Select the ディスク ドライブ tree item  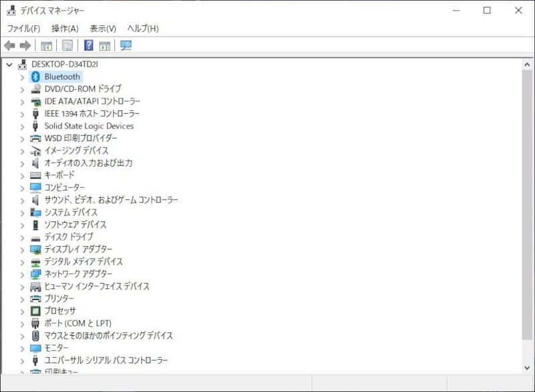[x=68, y=237]
